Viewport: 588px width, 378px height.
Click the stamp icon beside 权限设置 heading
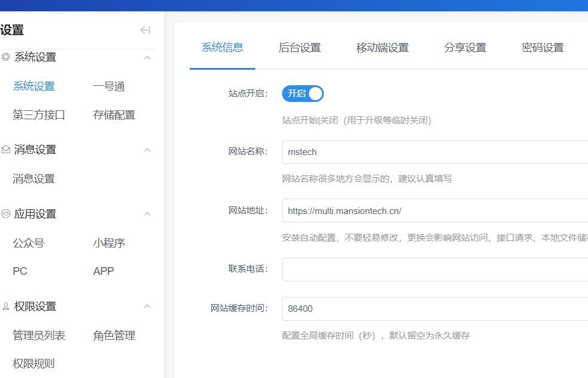5,306
